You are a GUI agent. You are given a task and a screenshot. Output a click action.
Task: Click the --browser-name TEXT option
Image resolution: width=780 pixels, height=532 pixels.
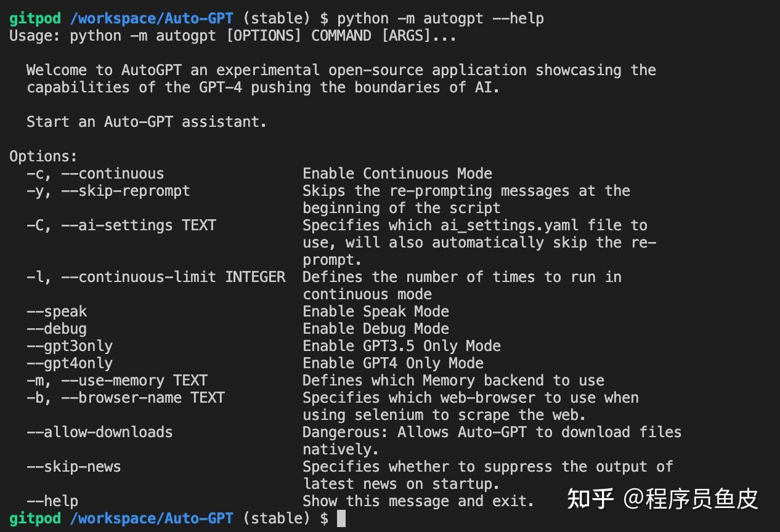tap(143, 398)
